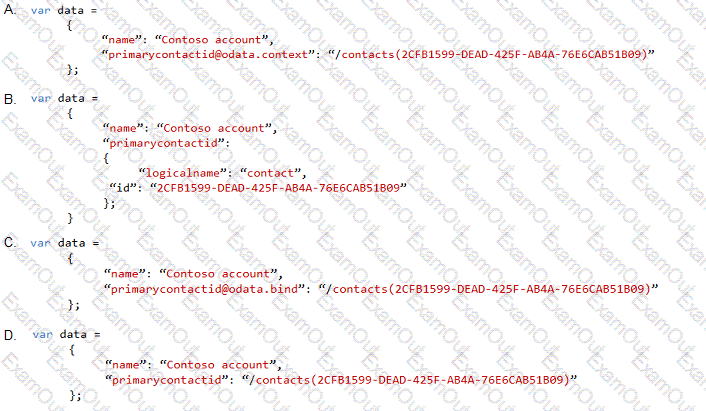Select answer option D label
Screen dimensions: 706x411
point(10,335)
